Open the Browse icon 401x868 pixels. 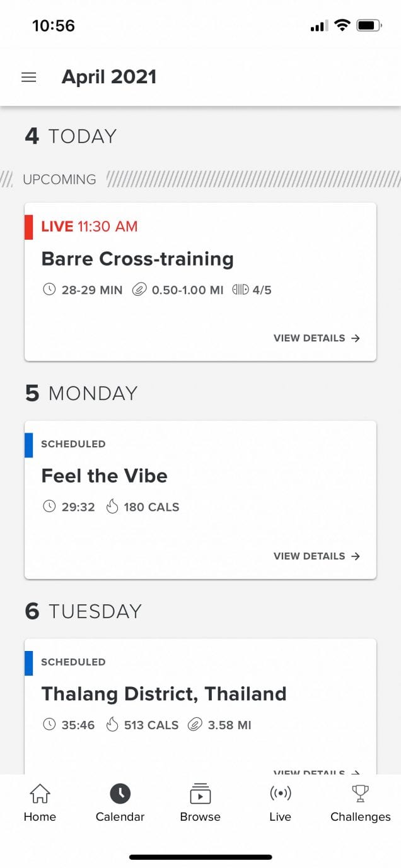[200, 794]
